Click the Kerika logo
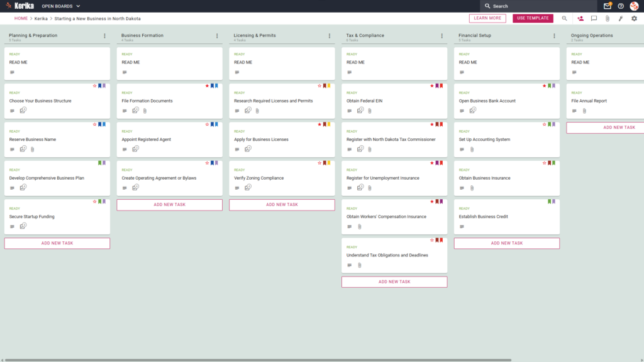Image resolution: width=644 pixels, height=362 pixels. [19, 6]
